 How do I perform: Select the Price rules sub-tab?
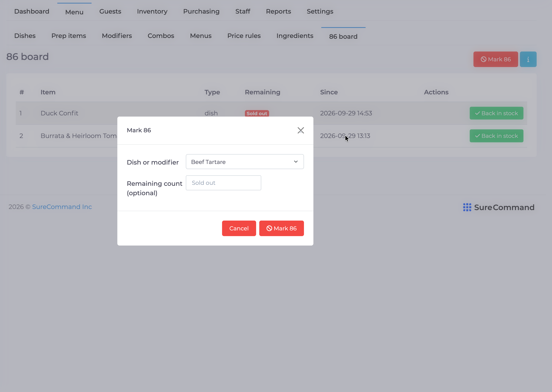(x=244, y=36)
